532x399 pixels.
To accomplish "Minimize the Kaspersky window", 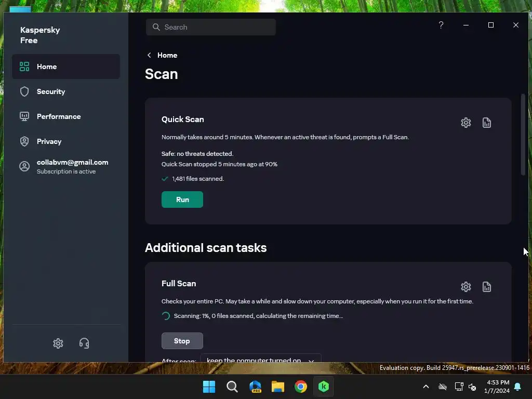I will point(466,25).
